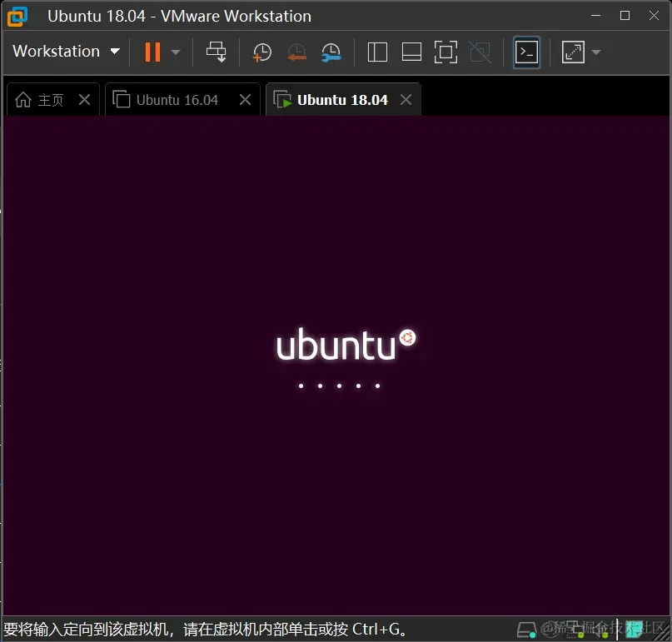Close the Ubuntu 18.04 tab
Screen dimensions: 672x642
406,100
